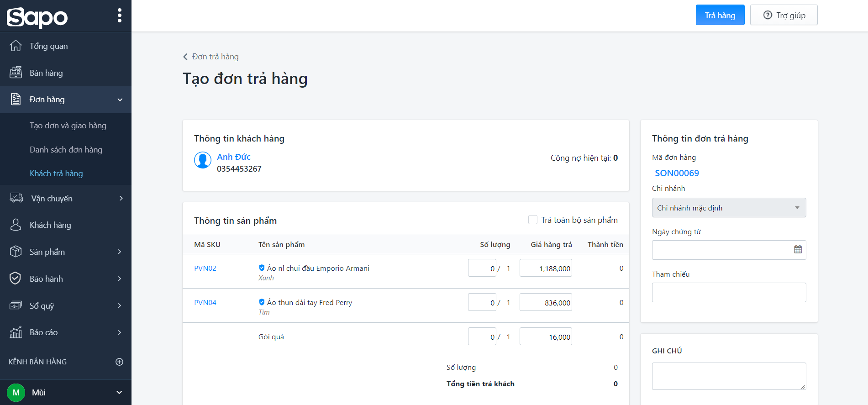The image size is (868, 405).
Task: Click the Báo cáo chart icon
Action: point(16,332)
